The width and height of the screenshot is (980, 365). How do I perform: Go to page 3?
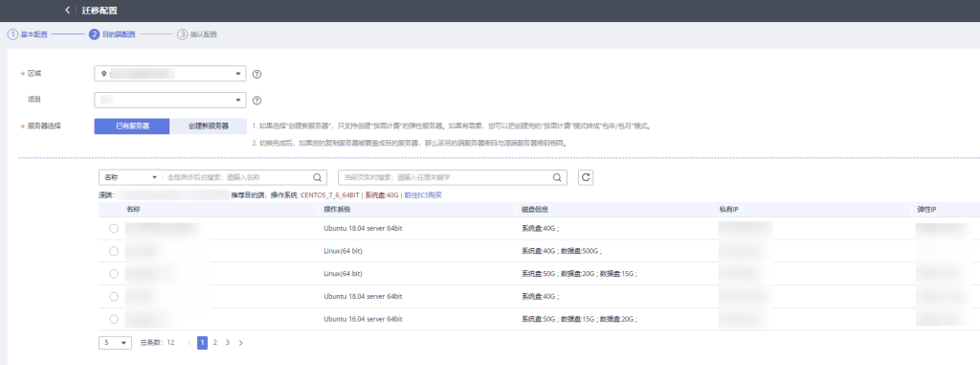[228, 342]
